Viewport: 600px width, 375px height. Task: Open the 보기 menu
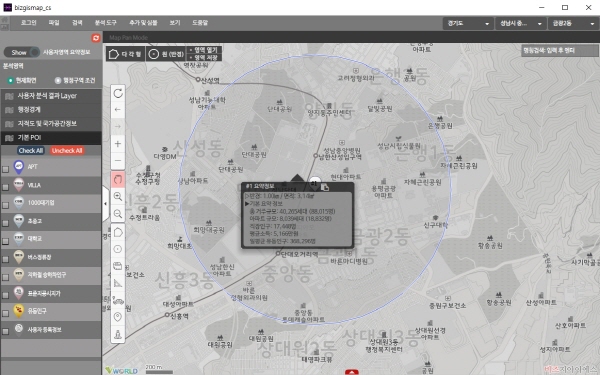tap(174, 23)
